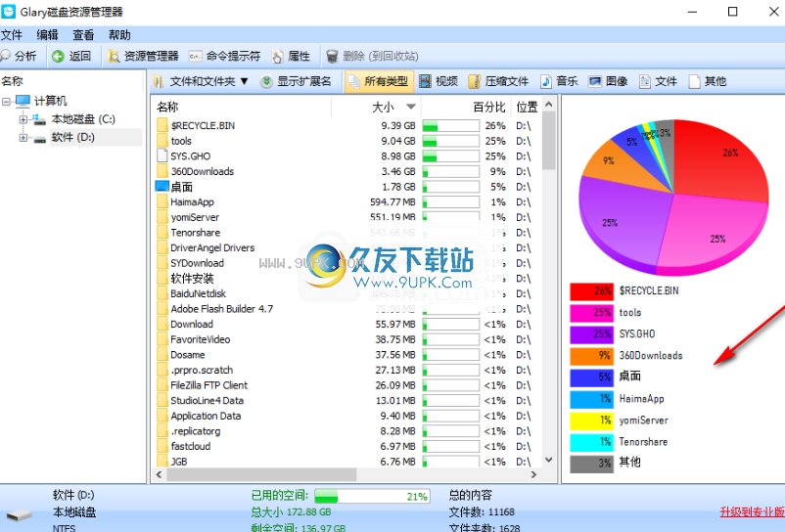Click the HaimaApp folder icon
This screenshot has height=532, width=785.
[162, 202]
